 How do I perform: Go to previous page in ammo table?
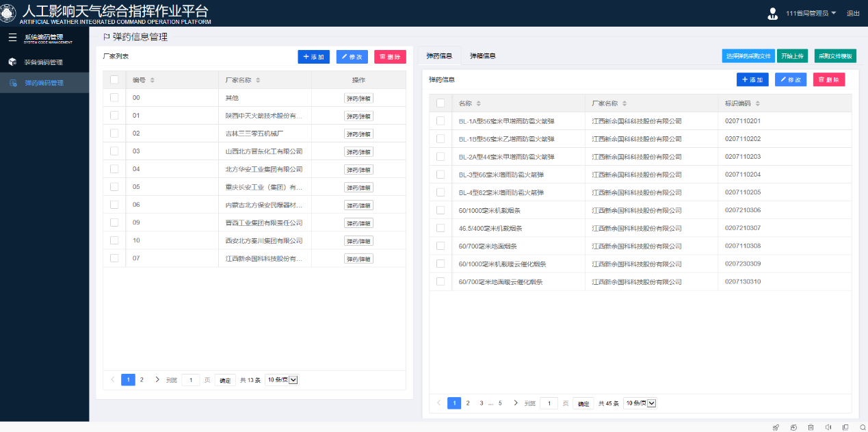439,403
